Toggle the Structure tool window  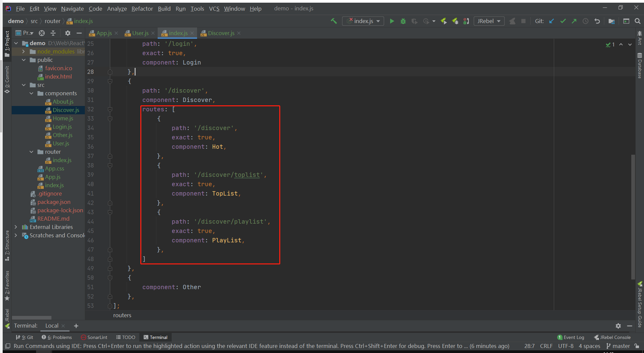coord(7,246)
